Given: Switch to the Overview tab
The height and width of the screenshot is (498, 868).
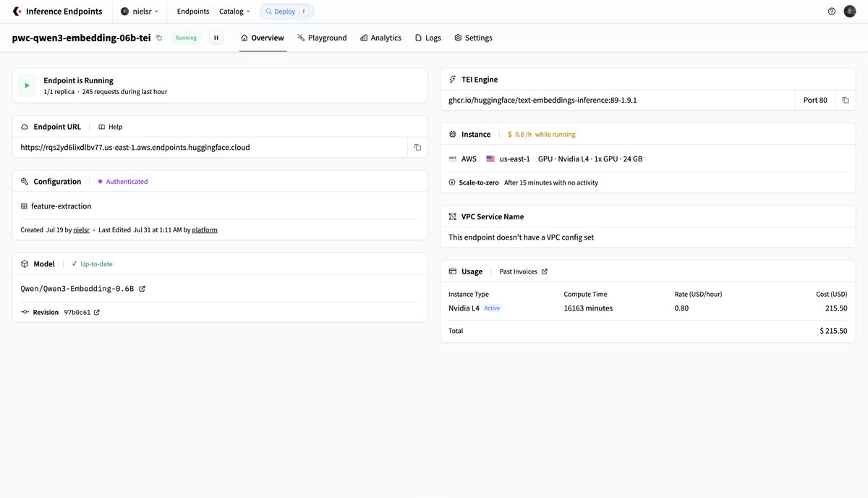Looking at the screenshot, I should 263,38.
